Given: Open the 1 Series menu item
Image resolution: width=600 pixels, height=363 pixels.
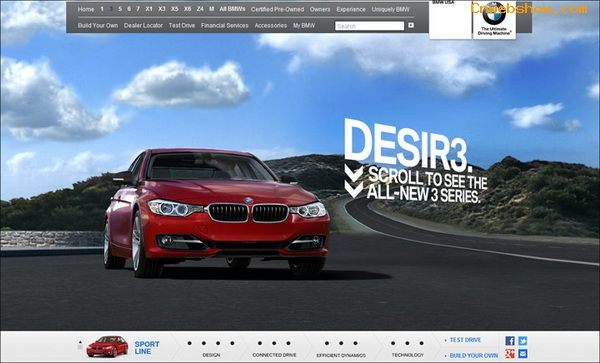Looking at the screenshot, I should pos(102,9).
